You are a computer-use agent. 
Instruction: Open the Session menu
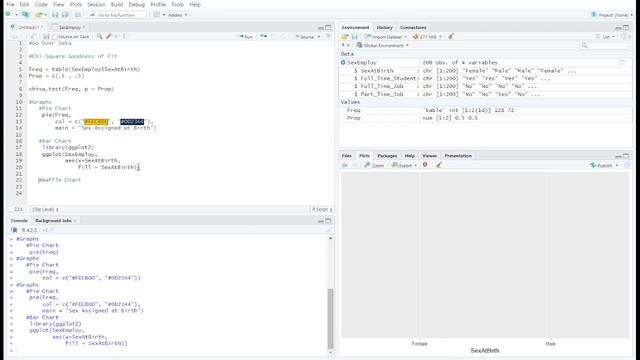point(96,4)
